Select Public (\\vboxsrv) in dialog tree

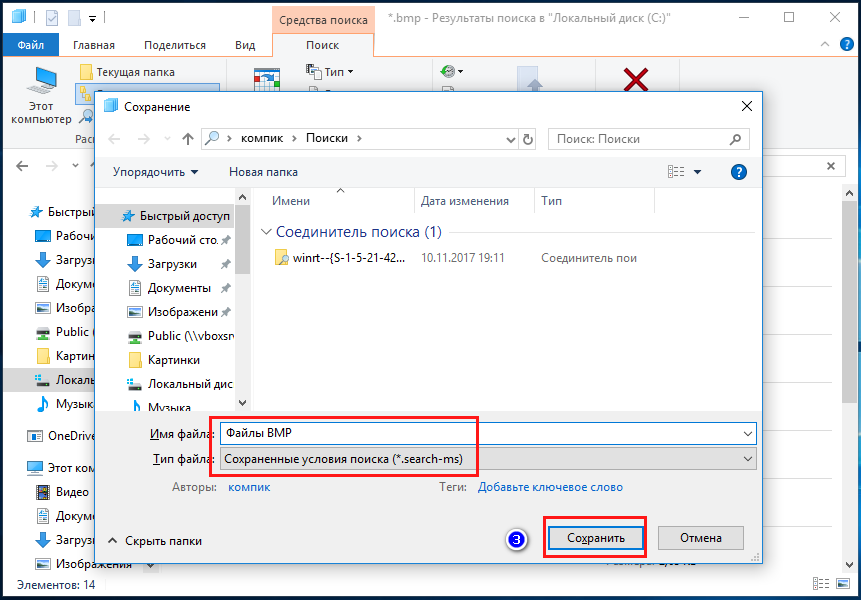point(180,336)
